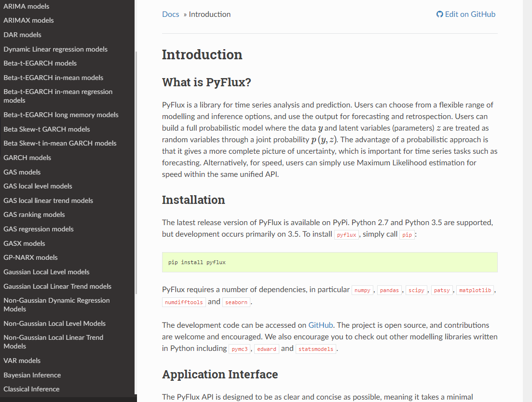Open the "pymc3" code link
The height and width of the screenshot is (402, 532).
(x=240, y=348)
